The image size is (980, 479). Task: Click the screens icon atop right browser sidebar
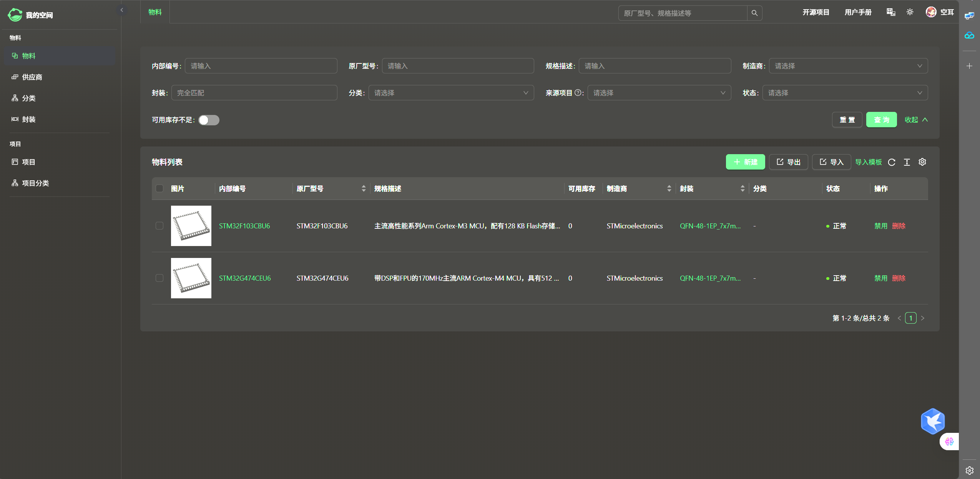pos(970,16)
